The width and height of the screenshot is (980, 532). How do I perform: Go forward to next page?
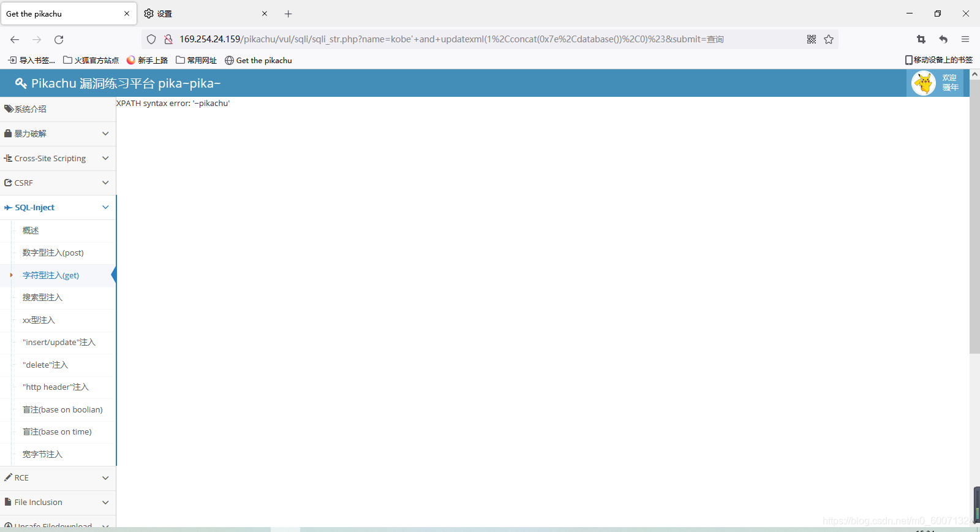tap(37, 39)
